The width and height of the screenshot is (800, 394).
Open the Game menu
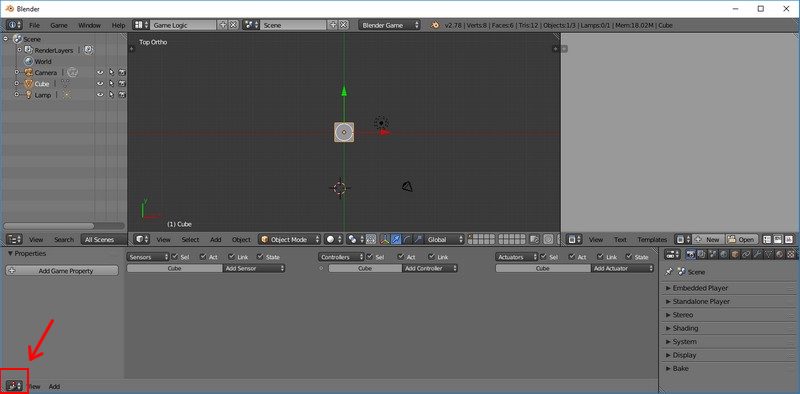[x=59, y=25]
